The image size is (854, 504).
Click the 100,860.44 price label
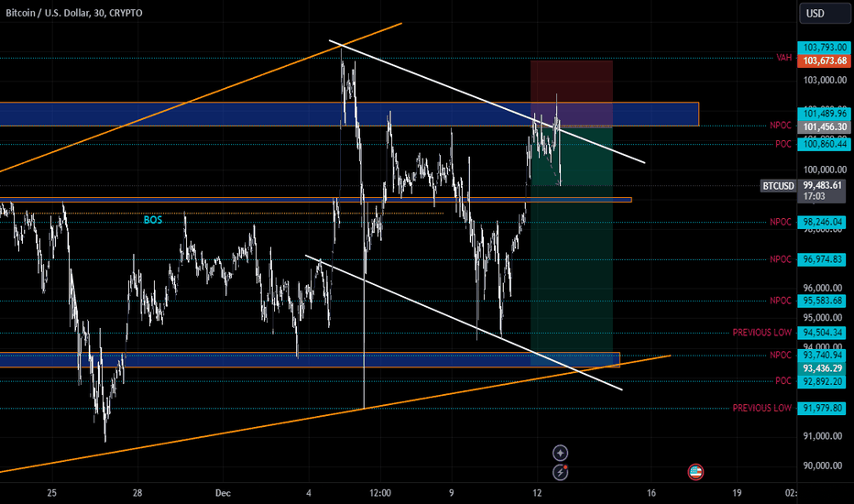[822, 145]
